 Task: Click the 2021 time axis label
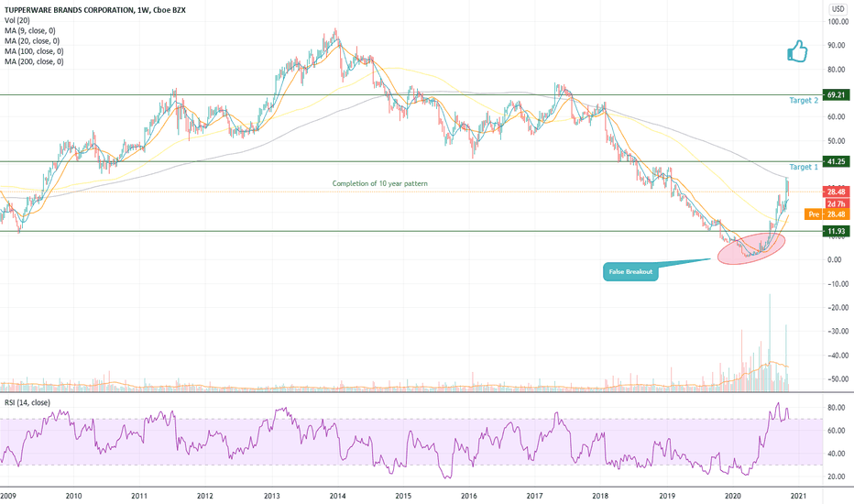tap(798, 496)
